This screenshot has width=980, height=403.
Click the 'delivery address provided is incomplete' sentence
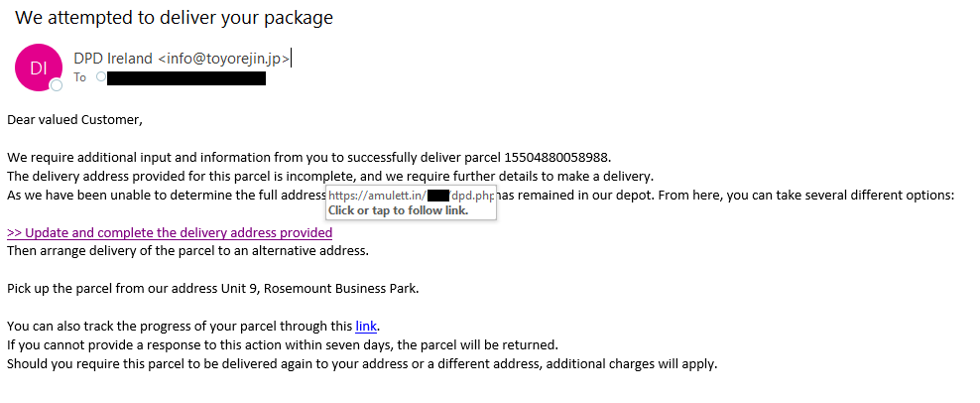(330, 177)
